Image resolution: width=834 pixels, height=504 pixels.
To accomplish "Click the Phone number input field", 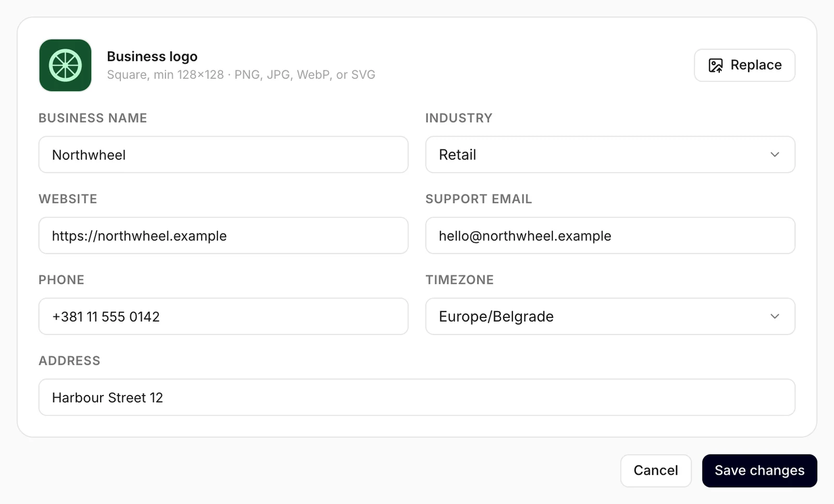I will 223,316.
